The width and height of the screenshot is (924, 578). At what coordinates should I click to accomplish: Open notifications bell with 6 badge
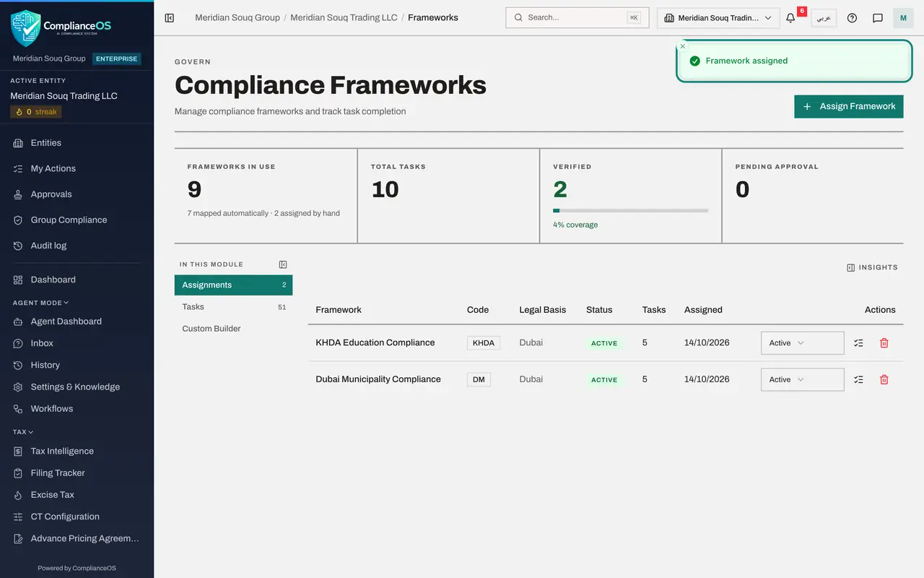point(791,17)
